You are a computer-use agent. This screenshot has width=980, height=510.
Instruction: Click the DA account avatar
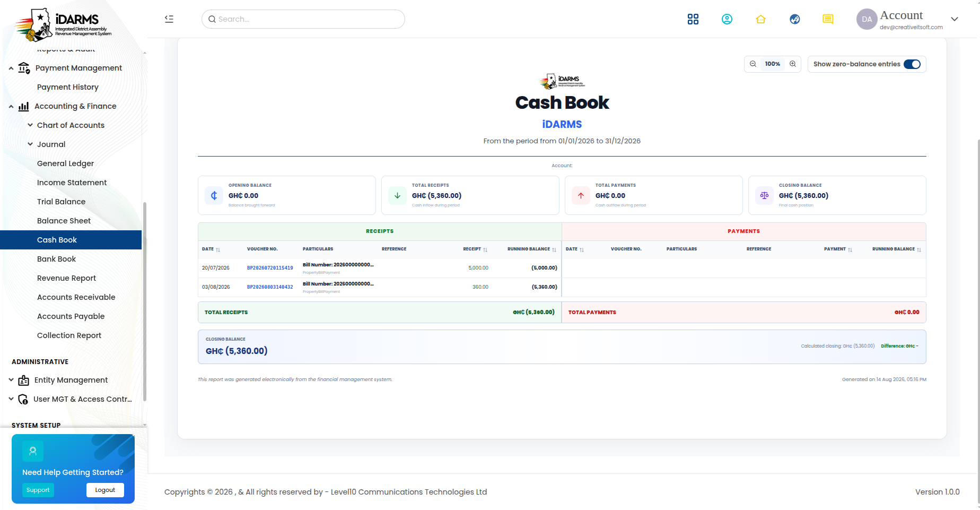tap(867, 19)
